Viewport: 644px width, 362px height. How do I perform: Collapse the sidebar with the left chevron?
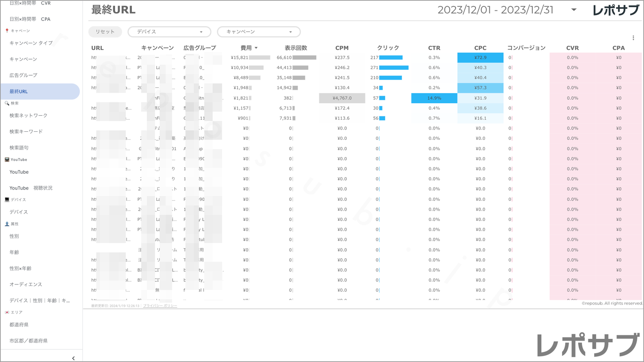pos(74,358)
